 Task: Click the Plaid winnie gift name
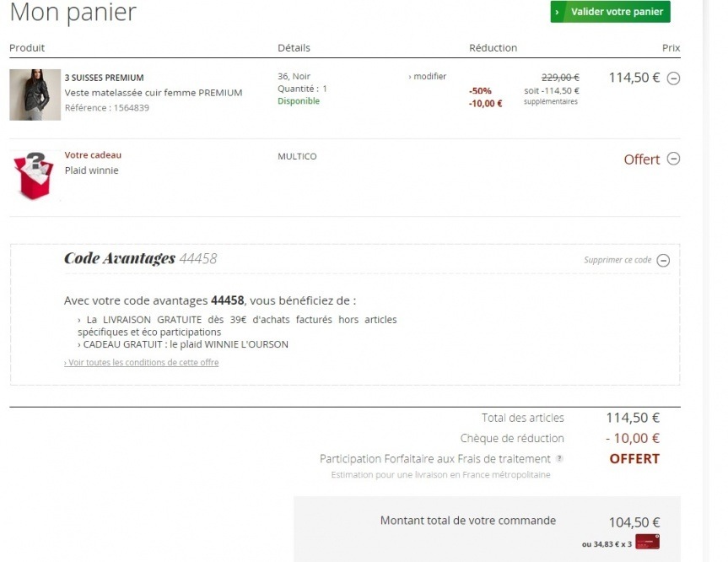[91, 170]
